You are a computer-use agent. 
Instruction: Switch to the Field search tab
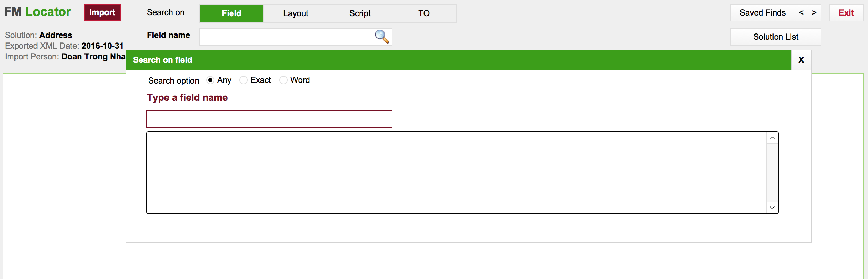pyautogui.click(x=231, y=13)
